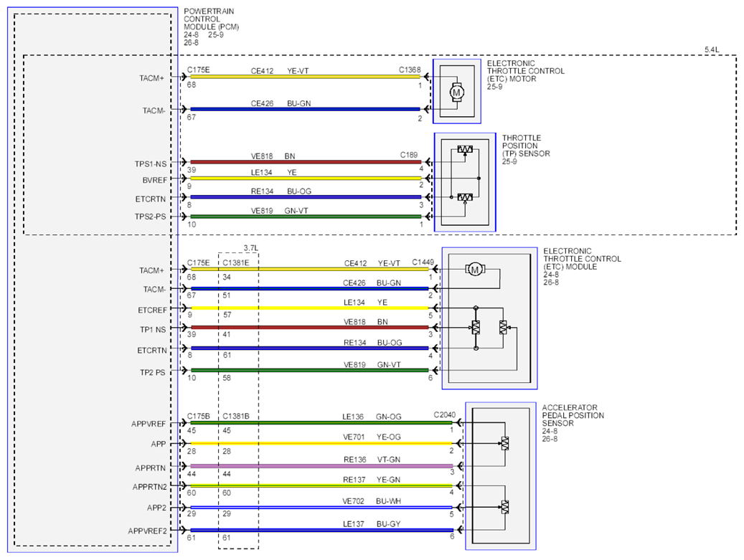Select circuit number RE137
The width and height of the screenshot is (744, 560).
(354, 480)
